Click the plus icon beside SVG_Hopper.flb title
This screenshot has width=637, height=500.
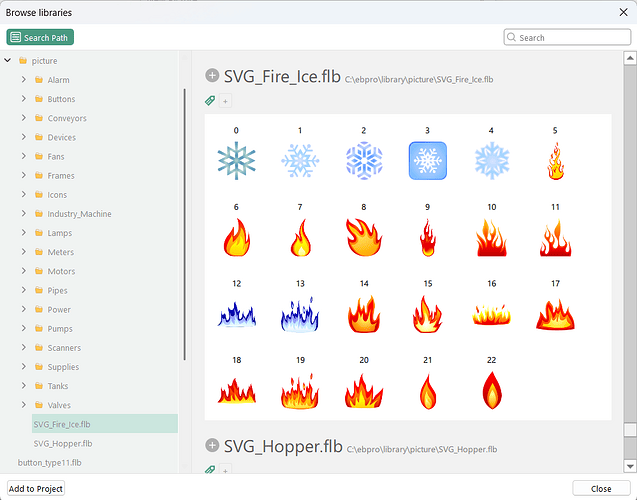tap(212, 445)
